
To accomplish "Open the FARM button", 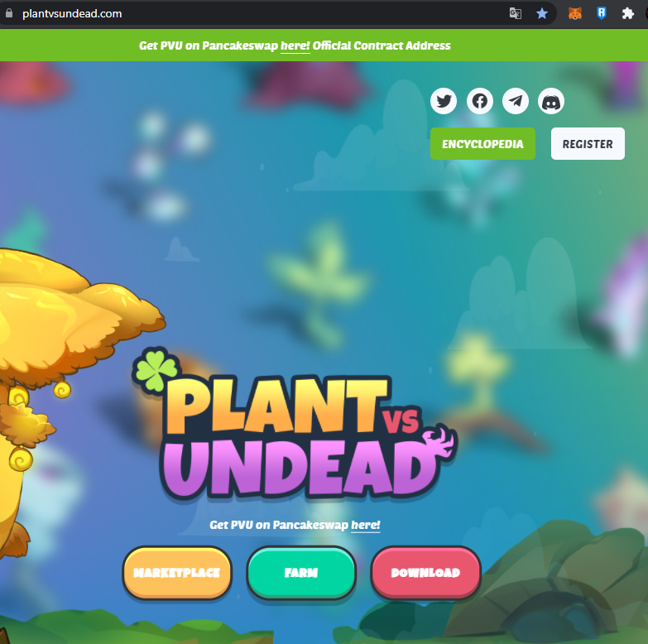I will (301, 573).
